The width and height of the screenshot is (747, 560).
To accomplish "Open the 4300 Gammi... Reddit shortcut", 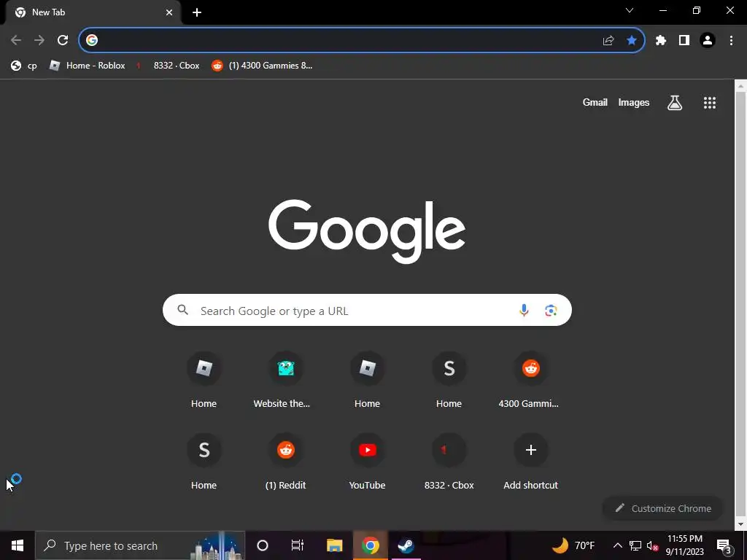I will click(531, 381).
